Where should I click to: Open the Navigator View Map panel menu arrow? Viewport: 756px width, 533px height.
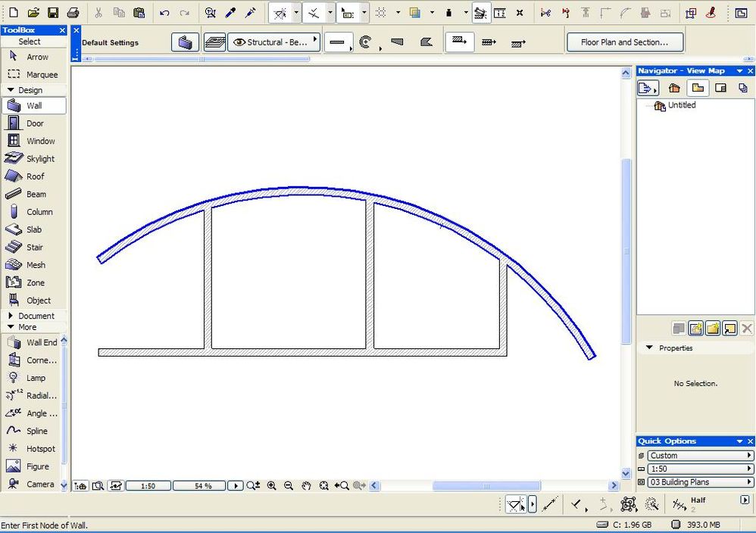click(x=739, y=71)
